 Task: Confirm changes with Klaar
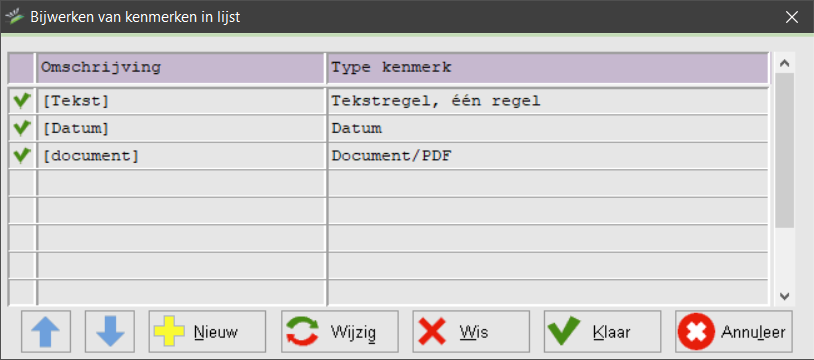(602, 331)
